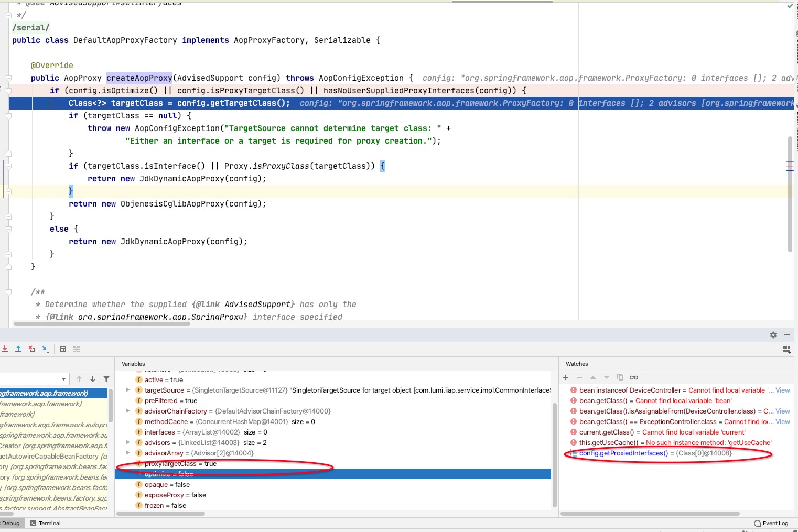Click the editor vertical scrollbar thumb
This screenshot has width=798, height=532.
(790, 194)
